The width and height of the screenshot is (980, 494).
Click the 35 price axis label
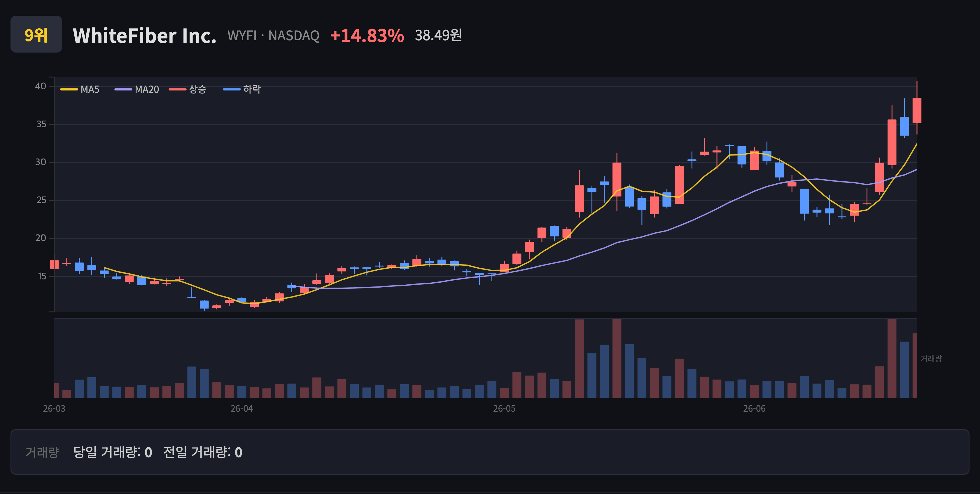pos(41,124)
